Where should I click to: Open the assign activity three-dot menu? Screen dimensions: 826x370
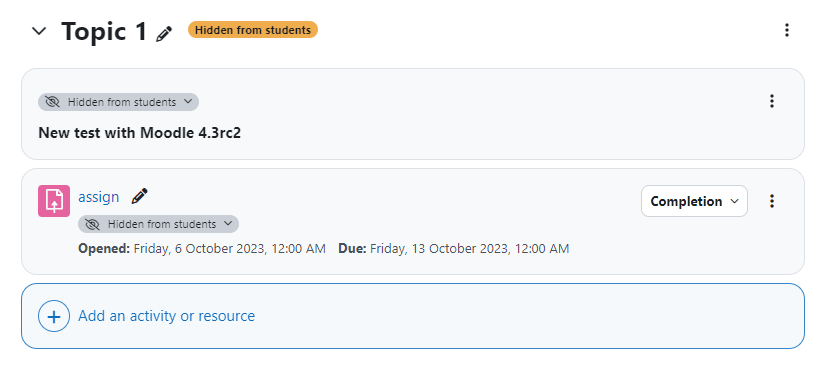(x=772, y=201)
